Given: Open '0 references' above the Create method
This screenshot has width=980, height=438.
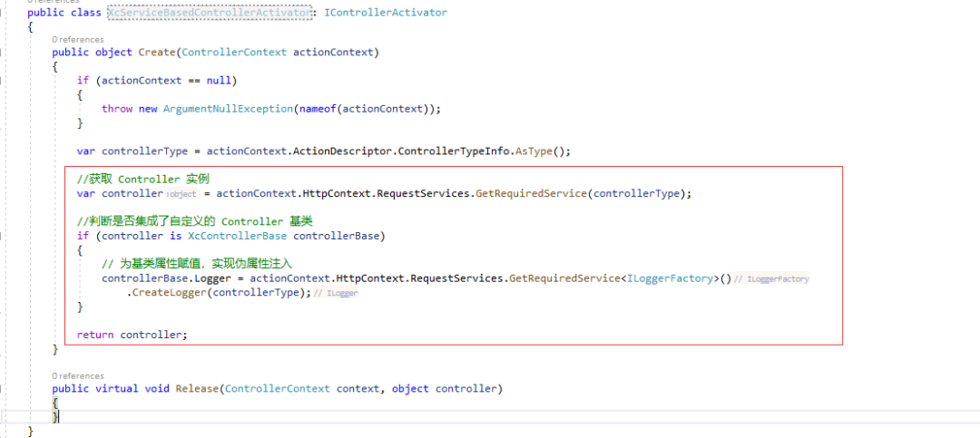Looking at the screenshot, I should (78, 39).
